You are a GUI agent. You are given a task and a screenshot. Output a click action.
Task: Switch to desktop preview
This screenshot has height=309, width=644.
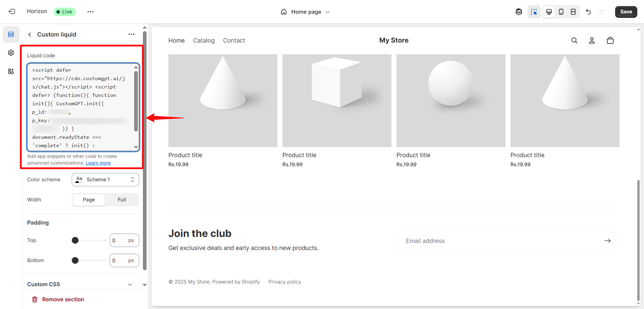tap(549, 12)
